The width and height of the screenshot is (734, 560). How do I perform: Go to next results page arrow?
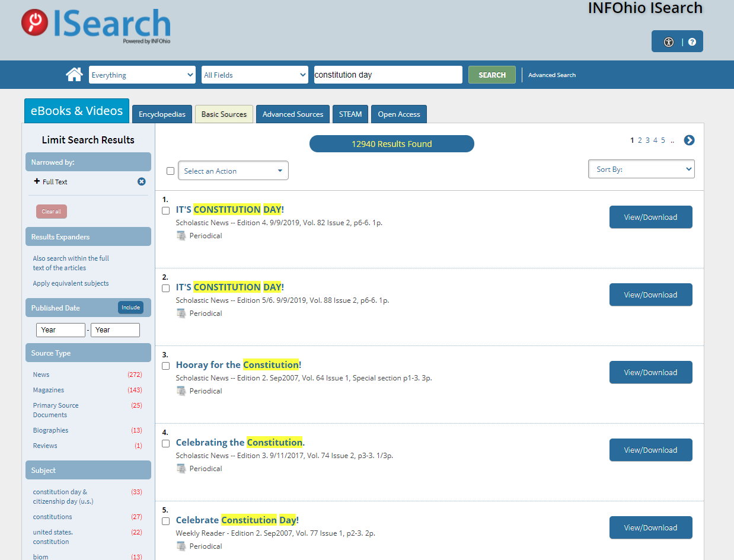coord(689,140)
